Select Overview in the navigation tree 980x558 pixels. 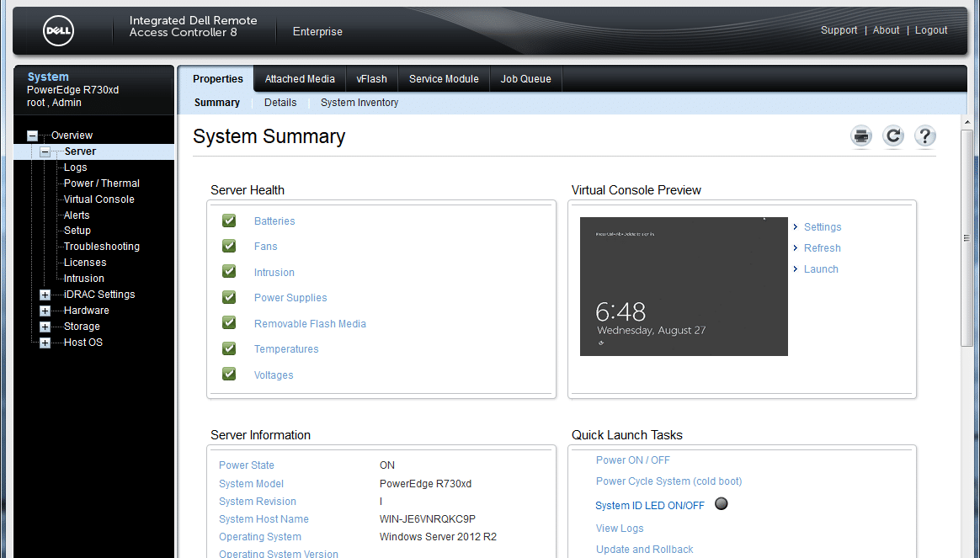click(72, 136)
